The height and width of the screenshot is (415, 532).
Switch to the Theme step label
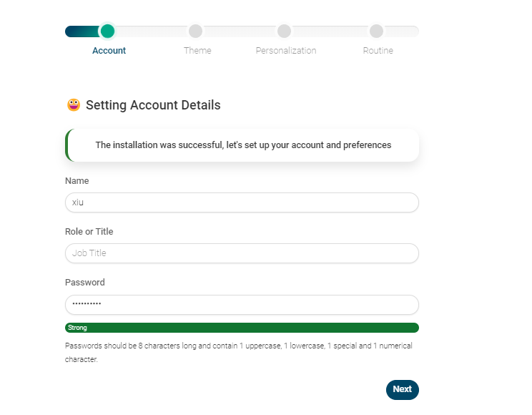click(197, 51)
